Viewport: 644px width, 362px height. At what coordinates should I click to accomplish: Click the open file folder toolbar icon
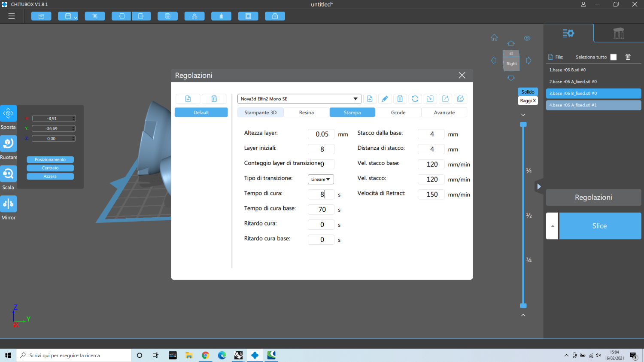[x=41, y=16]
